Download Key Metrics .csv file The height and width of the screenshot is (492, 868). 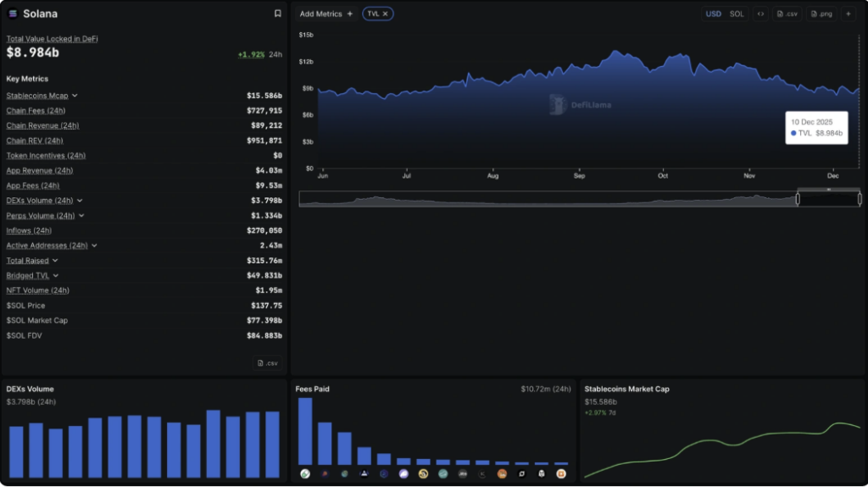(267, 363)
